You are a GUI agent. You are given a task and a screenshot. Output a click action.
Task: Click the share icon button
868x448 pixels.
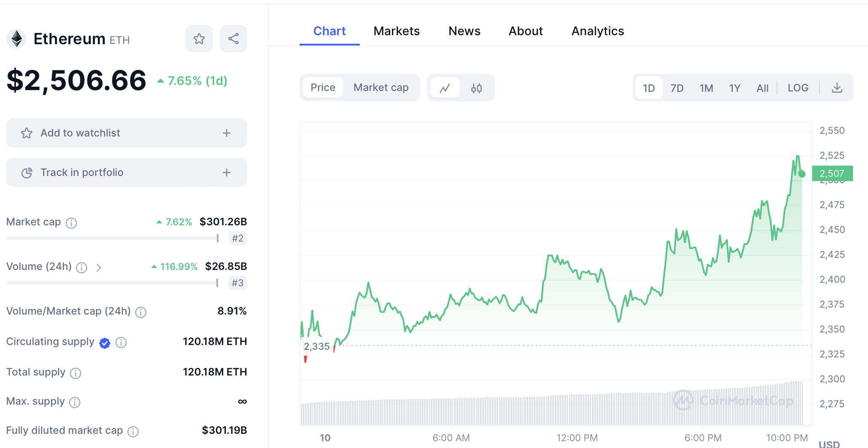pos(234,39)
